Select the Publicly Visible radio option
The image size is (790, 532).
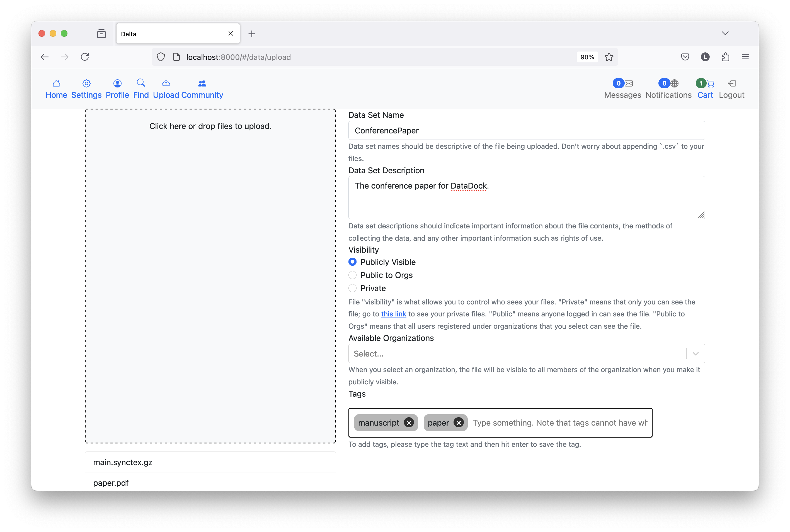point(352,262)
